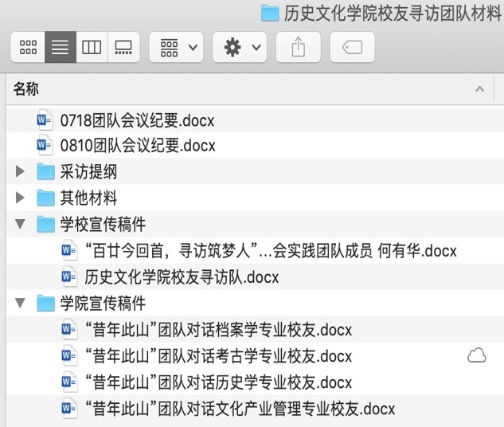Click folder icon in window title

[x=270, y=12]
